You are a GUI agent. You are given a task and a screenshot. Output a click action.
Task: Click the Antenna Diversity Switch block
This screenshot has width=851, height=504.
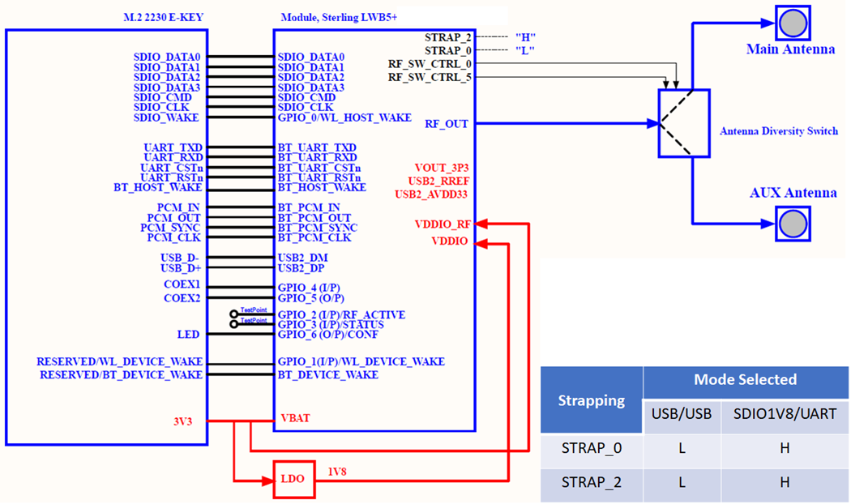point(683,123)
